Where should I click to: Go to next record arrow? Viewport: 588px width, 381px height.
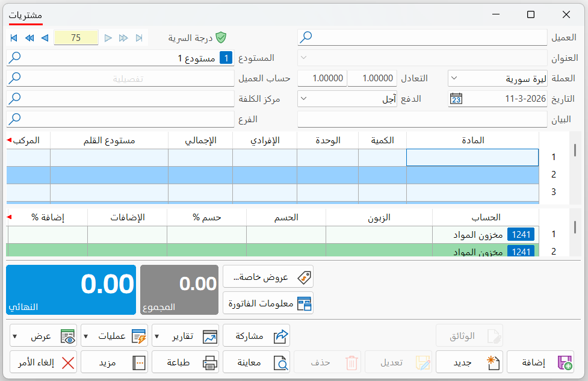pyautogui.click(x=108, y=38)
